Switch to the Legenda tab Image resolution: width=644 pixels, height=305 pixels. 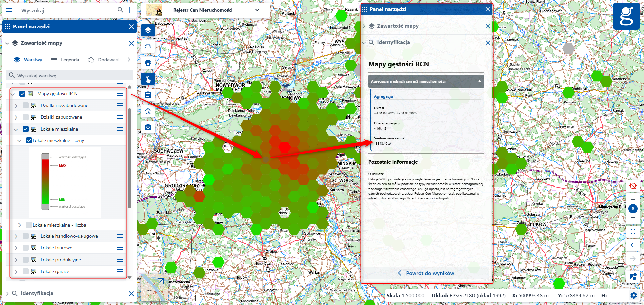[x=65, y=60]
